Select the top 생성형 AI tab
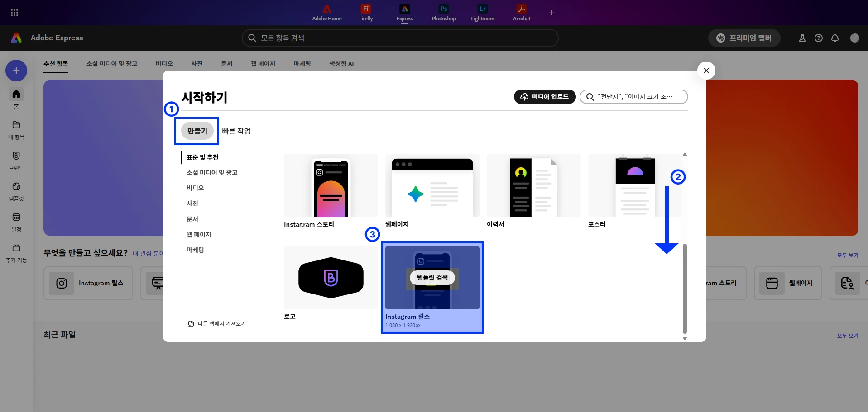 coord(341,64)
